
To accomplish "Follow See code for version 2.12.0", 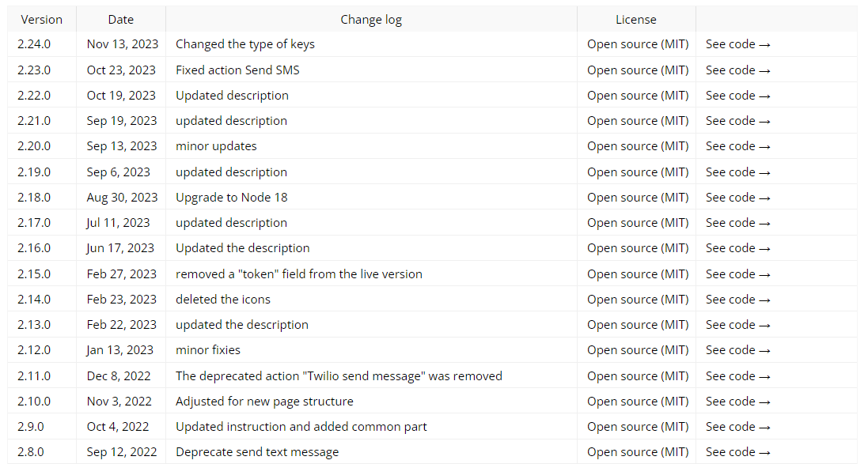I will click(x=737, y=350).
